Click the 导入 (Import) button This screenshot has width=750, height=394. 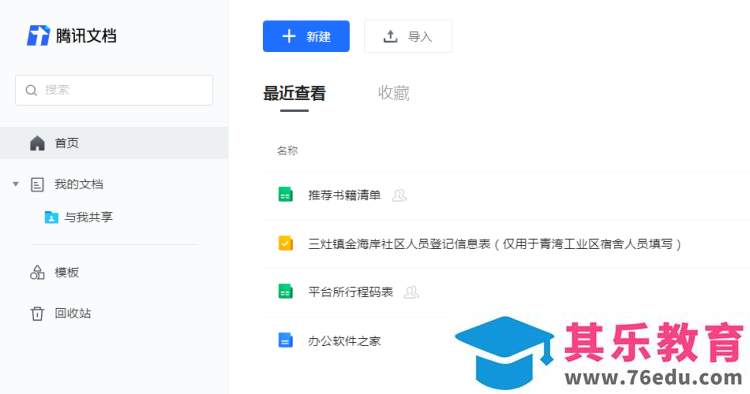coord(408,36)
